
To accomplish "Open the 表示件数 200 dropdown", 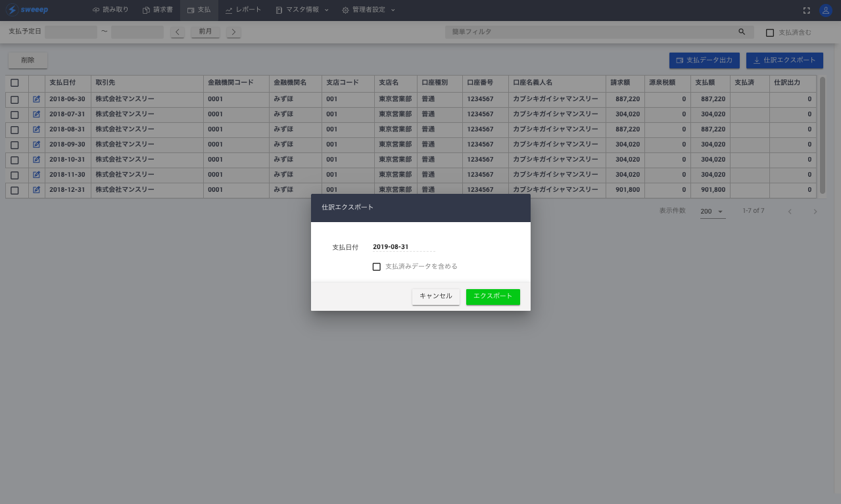I will point(712,212).
